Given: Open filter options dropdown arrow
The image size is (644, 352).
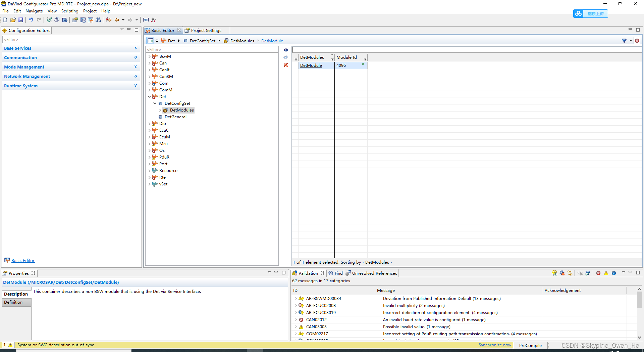Looking at the screenshot, I should coord(631,41).
